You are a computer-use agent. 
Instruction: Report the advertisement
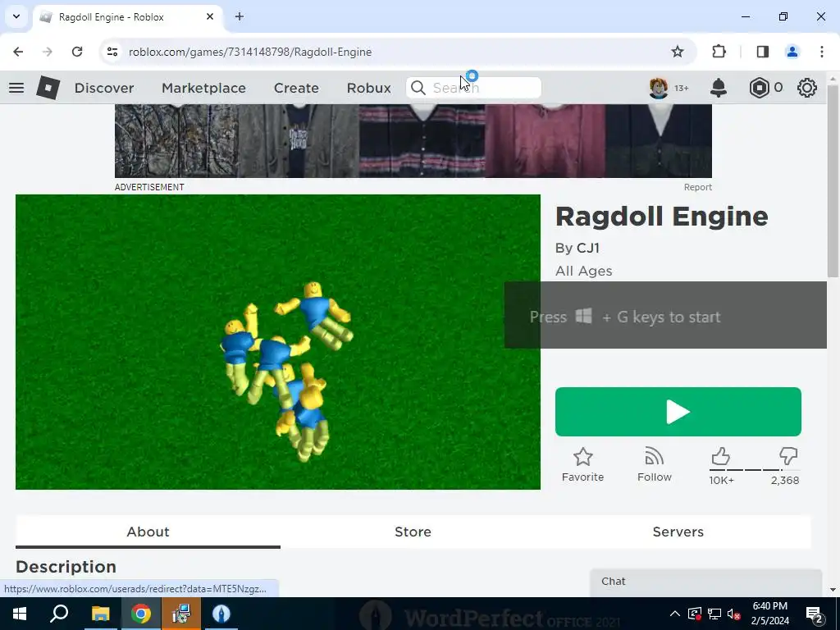[697, 187]
